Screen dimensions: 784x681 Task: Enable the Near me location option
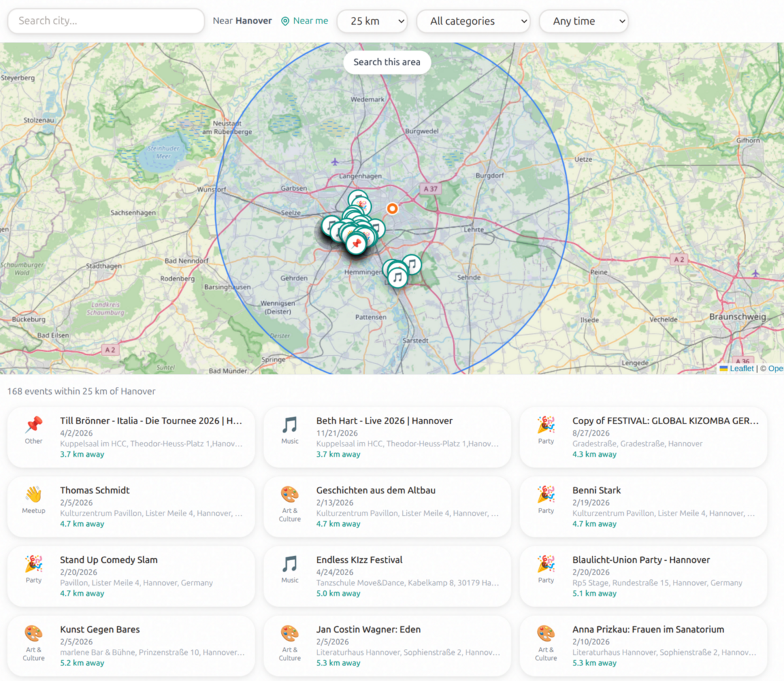tap(304, 21)
